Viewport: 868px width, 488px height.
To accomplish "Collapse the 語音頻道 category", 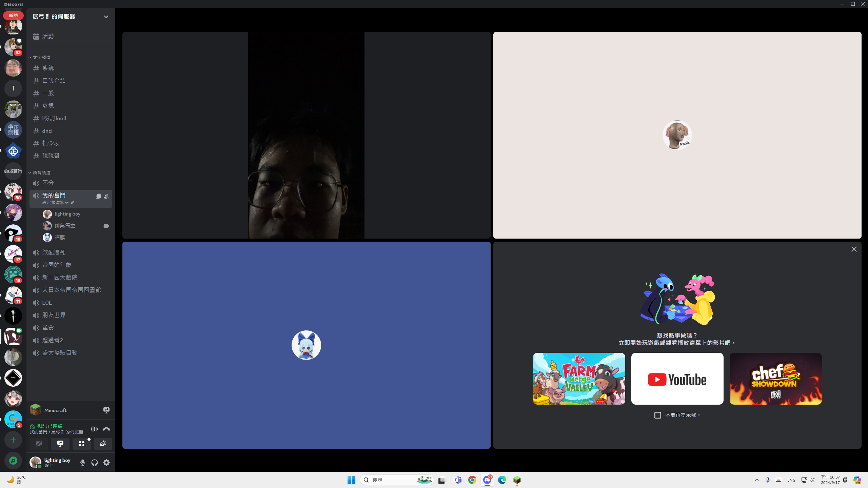I will click(x=41, y=173).
